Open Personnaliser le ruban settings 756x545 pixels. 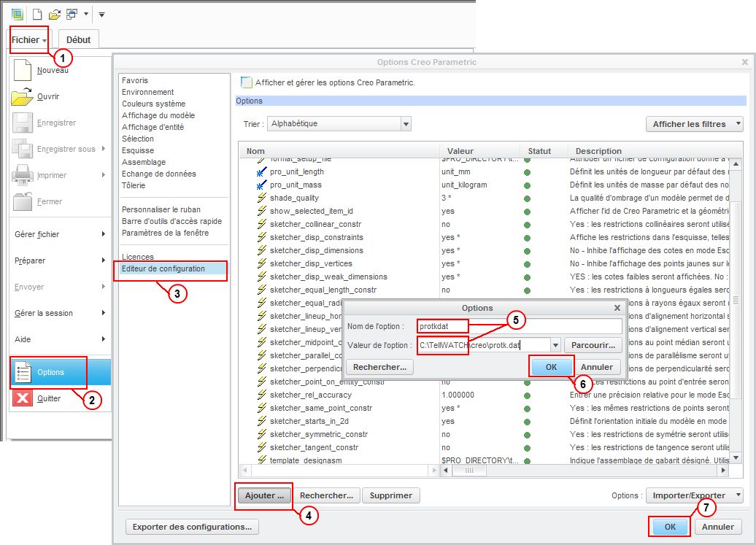[x=161, y=209]
